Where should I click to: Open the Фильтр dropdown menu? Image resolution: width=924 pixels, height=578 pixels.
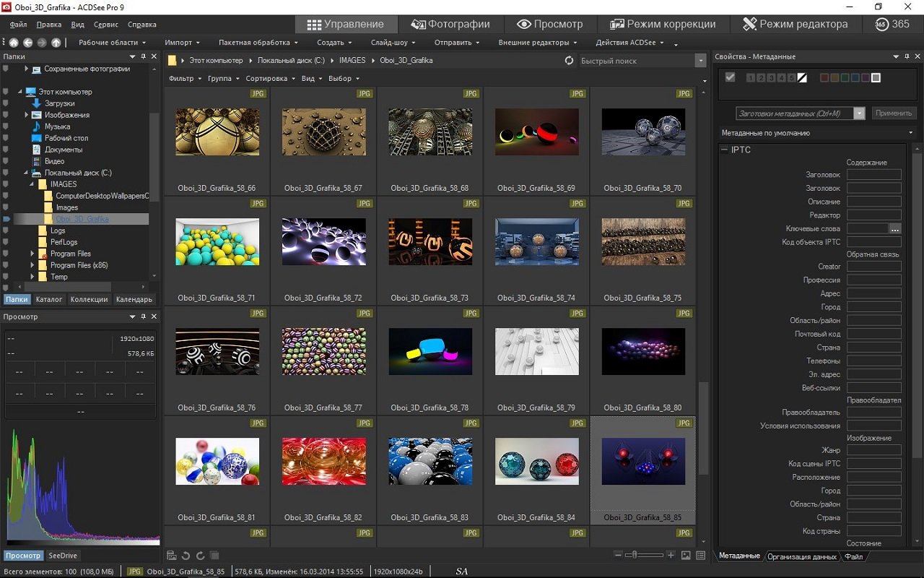click(183, 78)
